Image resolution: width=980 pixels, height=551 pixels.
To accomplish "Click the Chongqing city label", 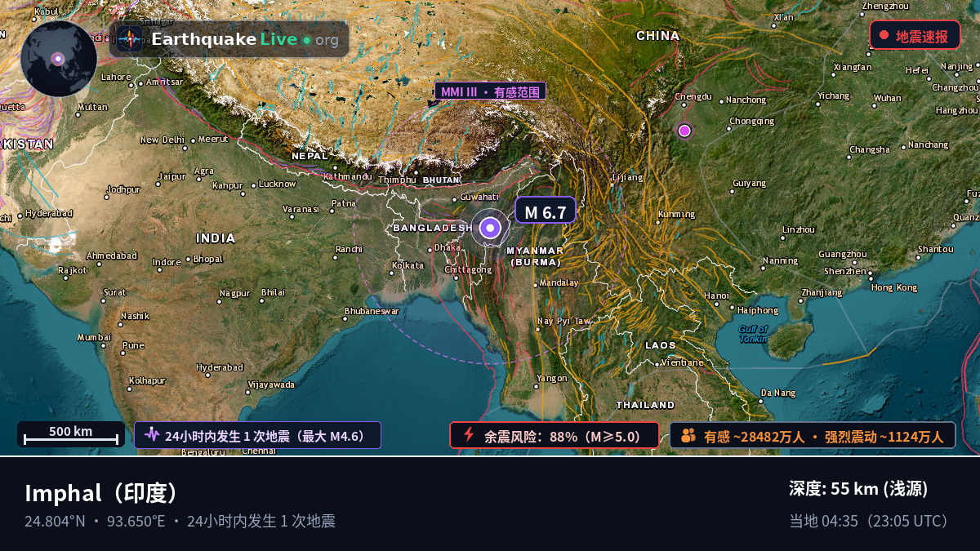I will (751, 121).
